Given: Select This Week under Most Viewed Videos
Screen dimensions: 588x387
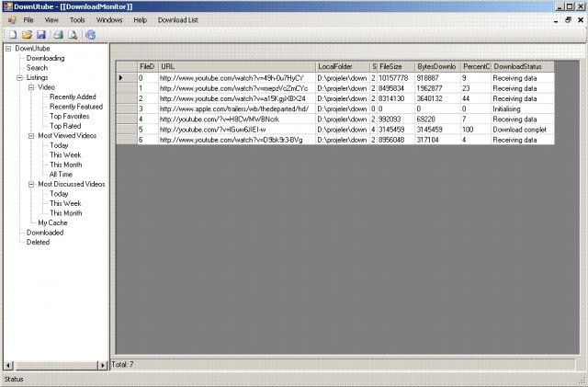Looking at the screenshot, I should [65, 155].
